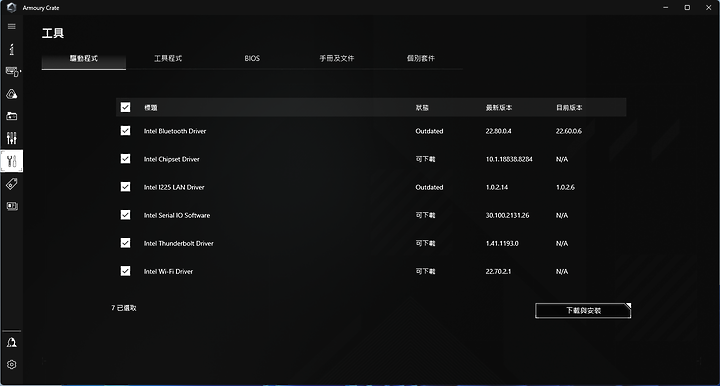This screenshot has width=720, height=386.
Task: Click the 最新版本 column header
Action: pyautogui.click(x=499, y=108)
